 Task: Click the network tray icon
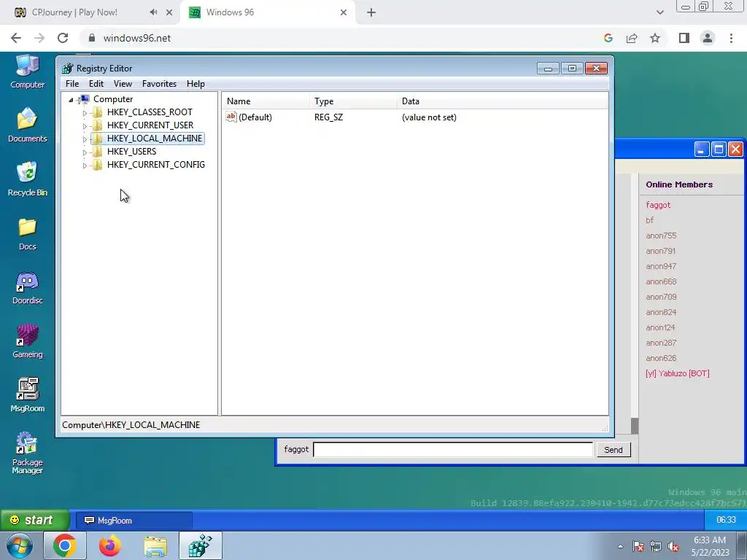click(656, 547)
